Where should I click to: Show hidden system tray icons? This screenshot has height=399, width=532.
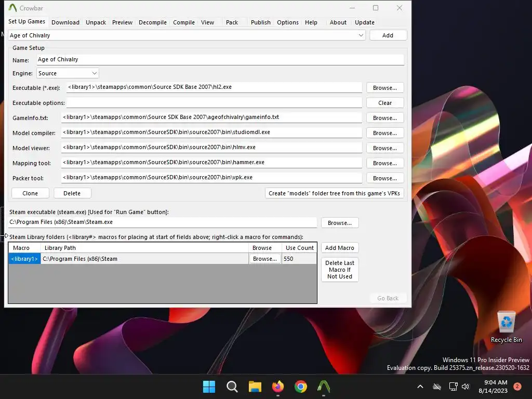[x=420, y=387]
